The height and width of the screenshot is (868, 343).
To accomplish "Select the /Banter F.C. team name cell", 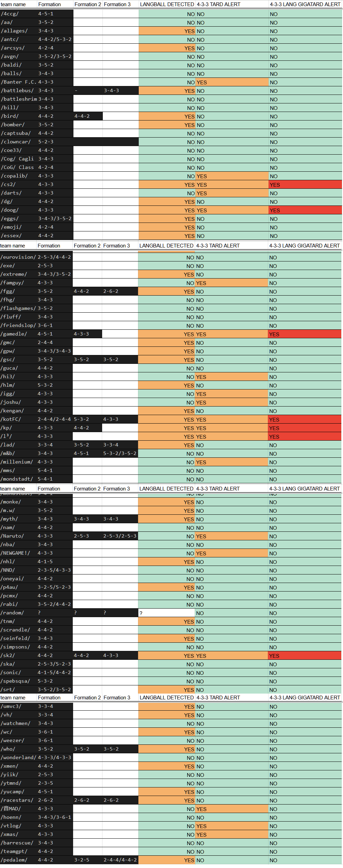I will tap(19, 82).
